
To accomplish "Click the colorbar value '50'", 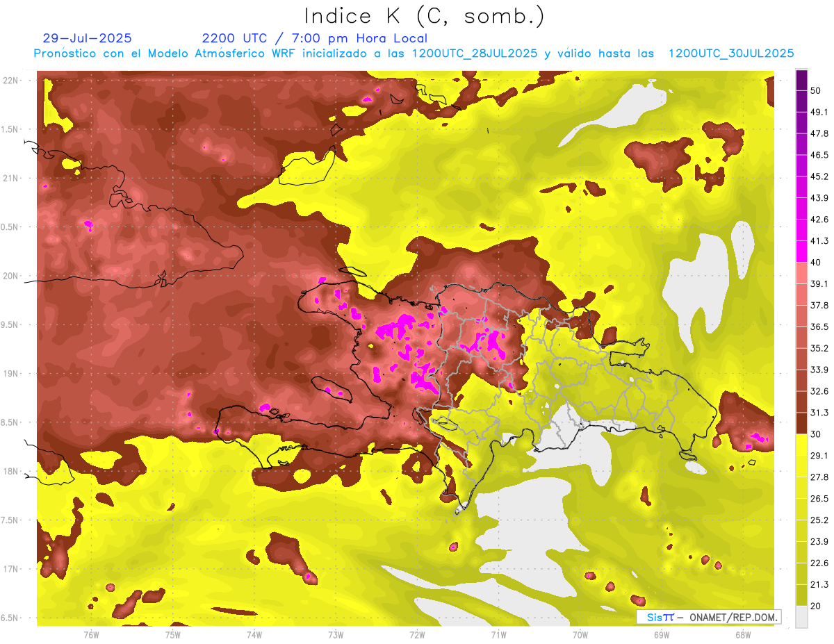I will pyautogui.click(x=816, y=90).
